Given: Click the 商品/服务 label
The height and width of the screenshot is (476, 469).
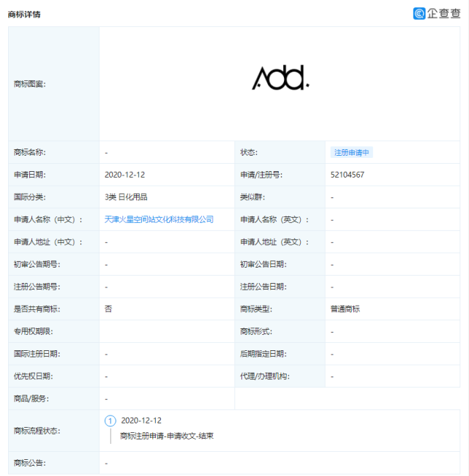Looking at the screenshot, I should tap(31, 398).
